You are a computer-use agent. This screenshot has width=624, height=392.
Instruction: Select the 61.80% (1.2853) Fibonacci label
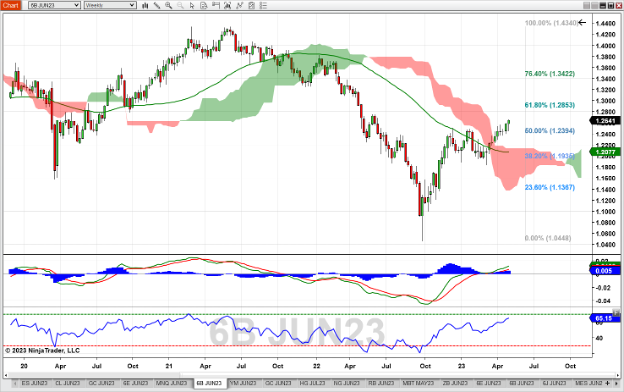[550, 105]
